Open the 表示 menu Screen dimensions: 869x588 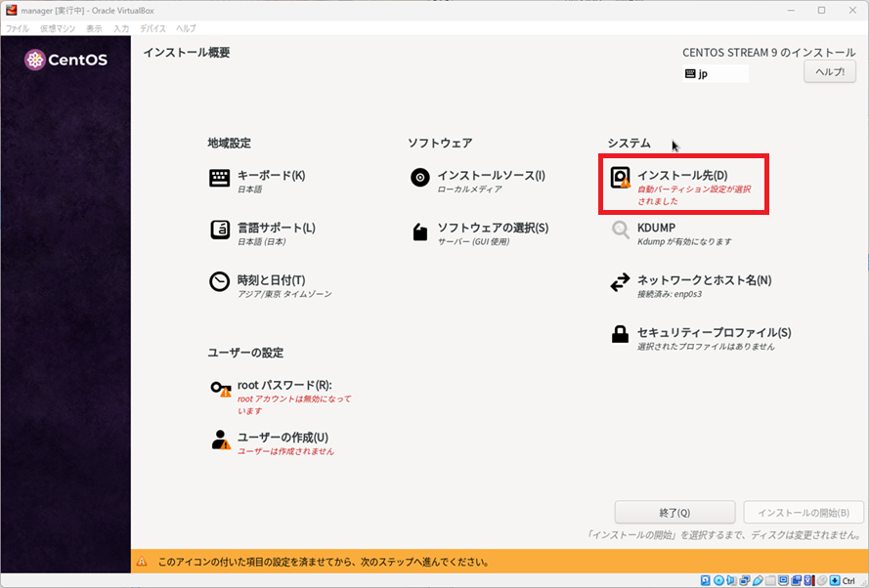[x=94, y=28]
